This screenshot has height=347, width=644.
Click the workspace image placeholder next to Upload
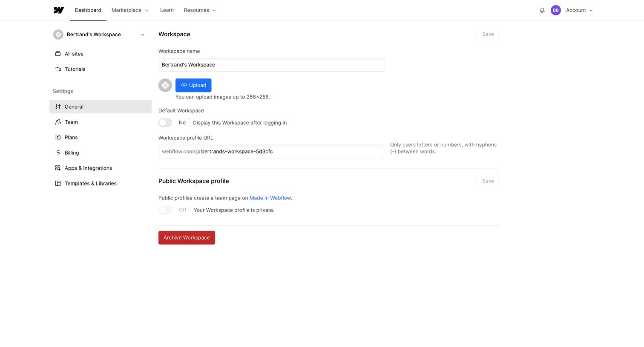pos(165,85)
